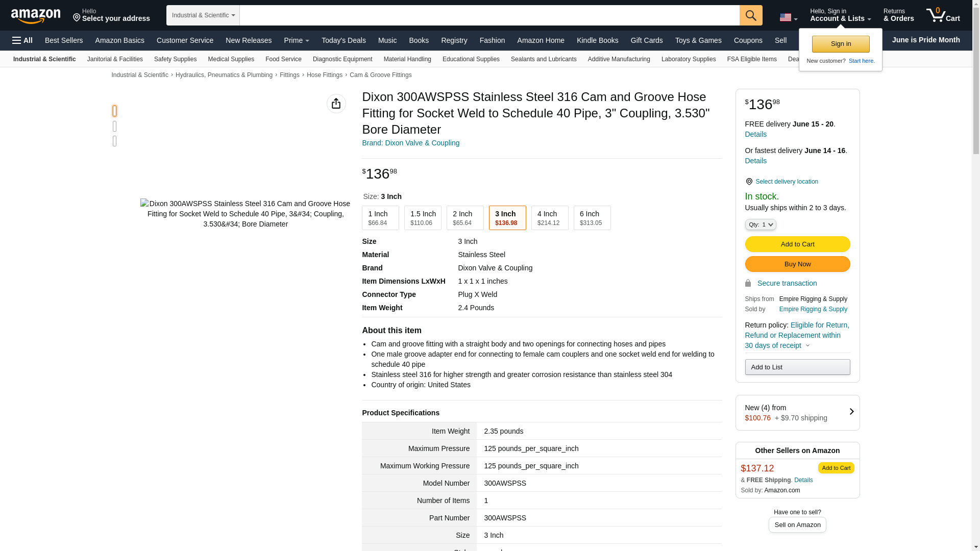Open the Qty quantity dropdown
Image resolution: width=980 pixels, height=551 pixels.
click(x=760, y=224)
